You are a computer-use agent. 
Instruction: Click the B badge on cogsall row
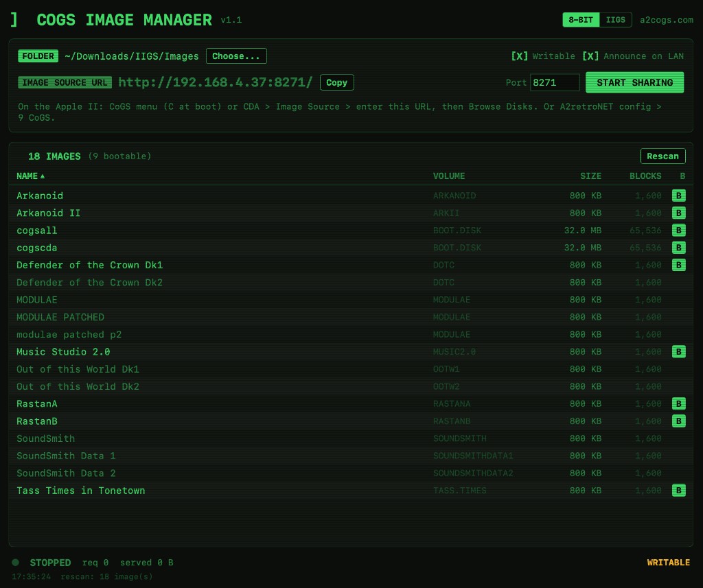678,231
